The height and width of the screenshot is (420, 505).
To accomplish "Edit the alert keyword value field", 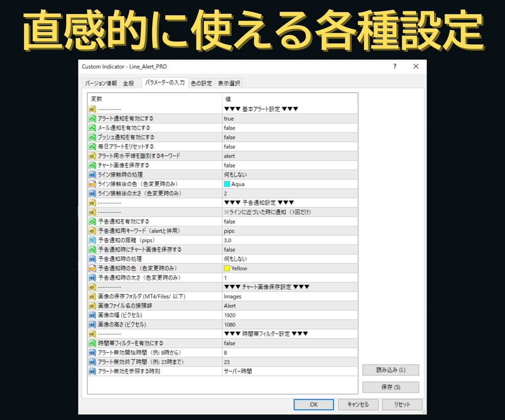I will pos(290,156).
